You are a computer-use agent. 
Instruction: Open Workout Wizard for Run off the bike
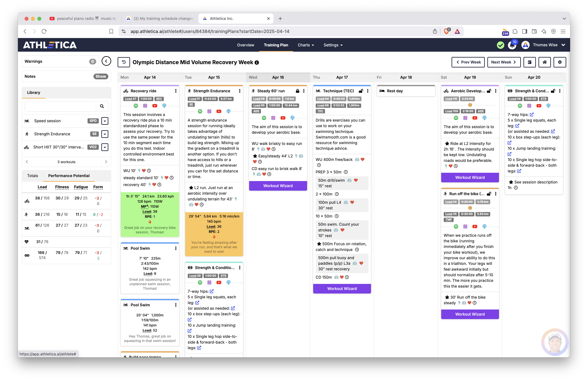click(x=470, y=314)
